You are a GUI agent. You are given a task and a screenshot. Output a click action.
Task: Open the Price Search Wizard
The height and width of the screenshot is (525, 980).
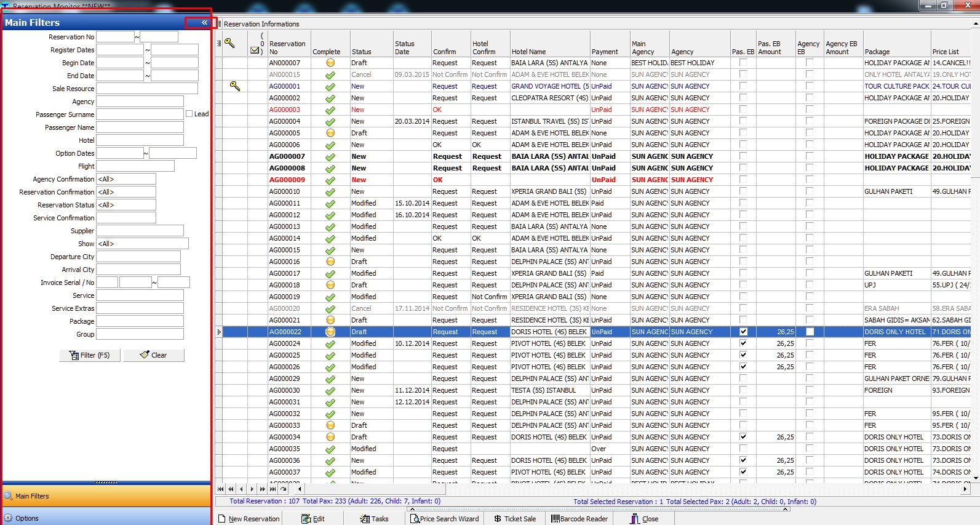pyautogui.click(x=444, y=519)
